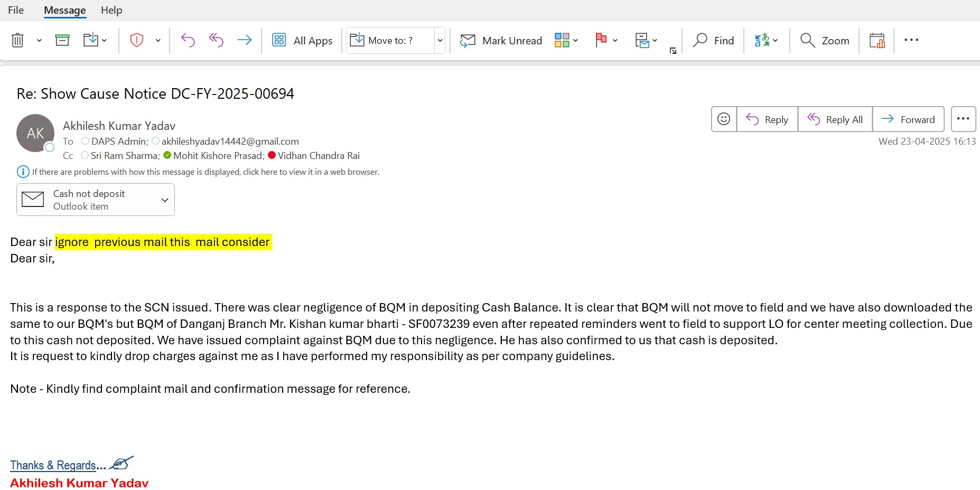Image resolution: width=980 pixels, height=490 pixels.
Task: Click the Reply button in message header
Action: pos(767,119)
